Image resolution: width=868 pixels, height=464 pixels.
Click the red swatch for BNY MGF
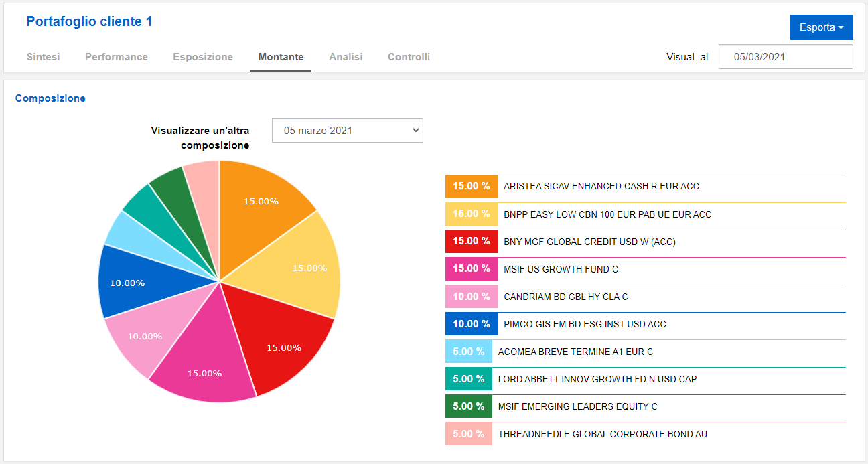tap(472, 241)
